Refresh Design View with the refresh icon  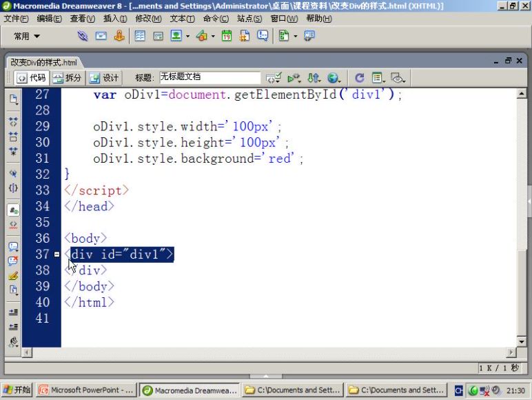coord(359,78)
